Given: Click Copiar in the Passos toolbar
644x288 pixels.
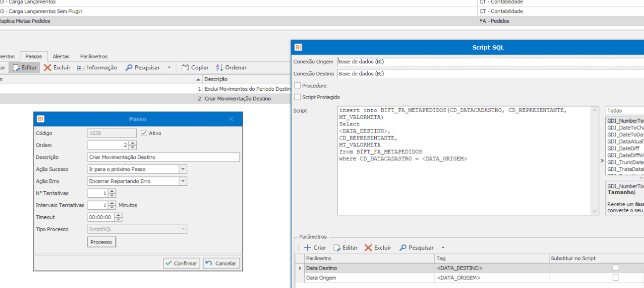Looking at the screenshot, I should click(x=195, y=67).
